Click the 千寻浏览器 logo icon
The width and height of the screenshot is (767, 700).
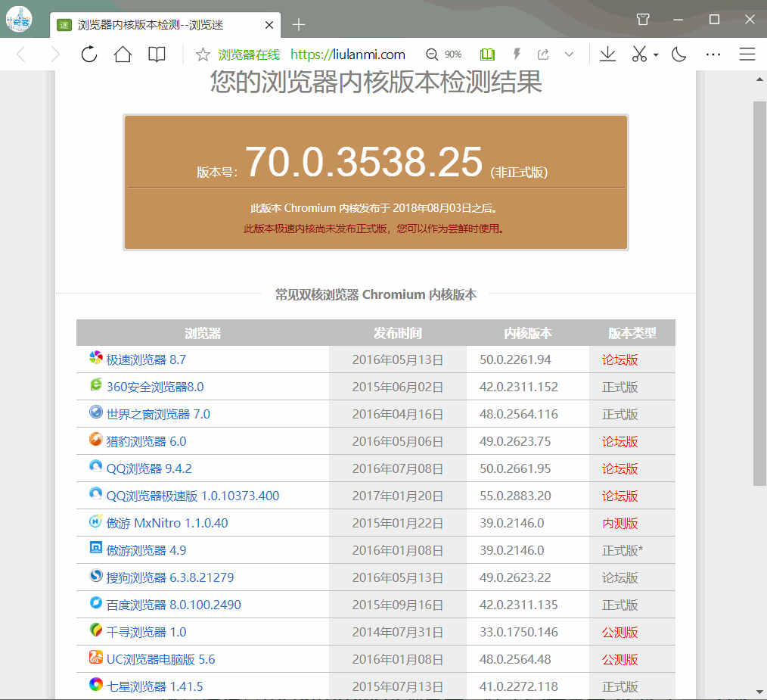(96, 630)
